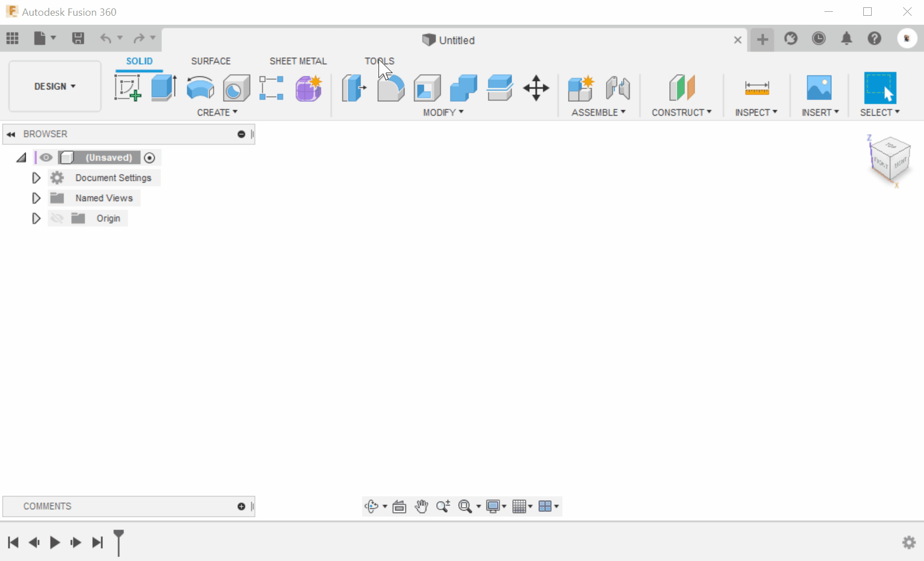
Task: Add a new design tab
Action: (x=763, y=39)
